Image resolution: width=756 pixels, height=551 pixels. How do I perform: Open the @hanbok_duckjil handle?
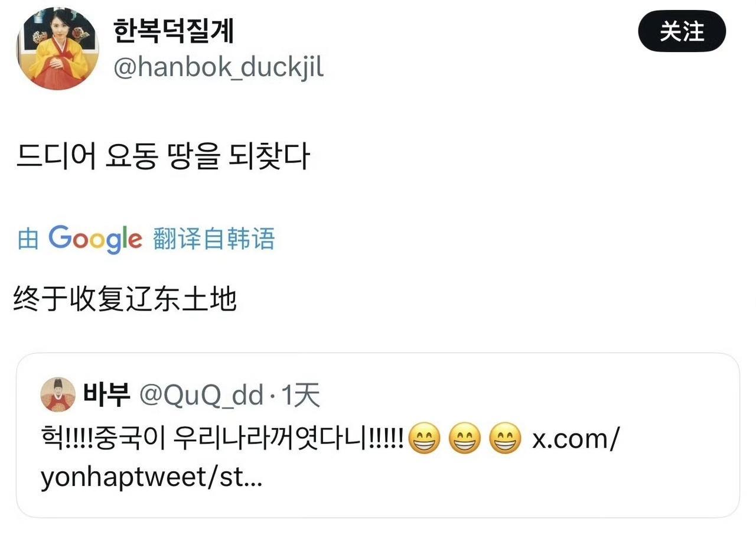tap(218, 67)
